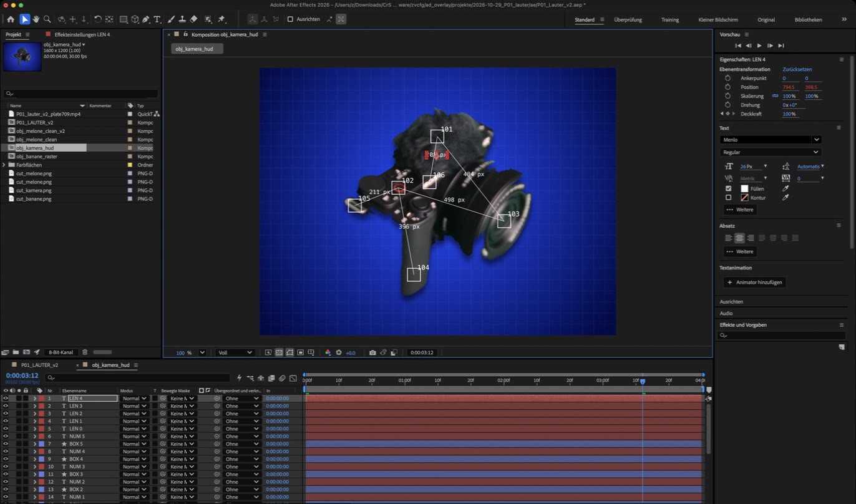Switch to the Training workspace
This screenshot has height=504, width=856.
[670, 20]
